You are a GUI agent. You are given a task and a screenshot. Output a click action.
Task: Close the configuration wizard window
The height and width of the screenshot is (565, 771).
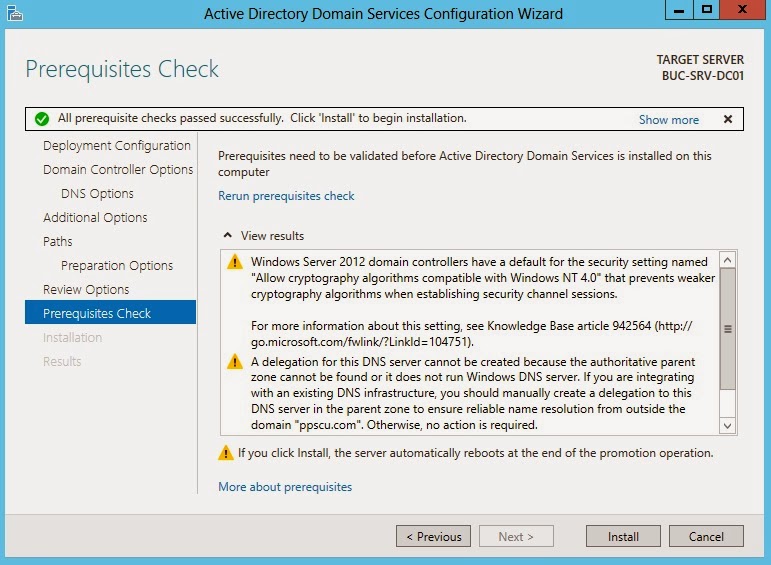click(742, 9)
